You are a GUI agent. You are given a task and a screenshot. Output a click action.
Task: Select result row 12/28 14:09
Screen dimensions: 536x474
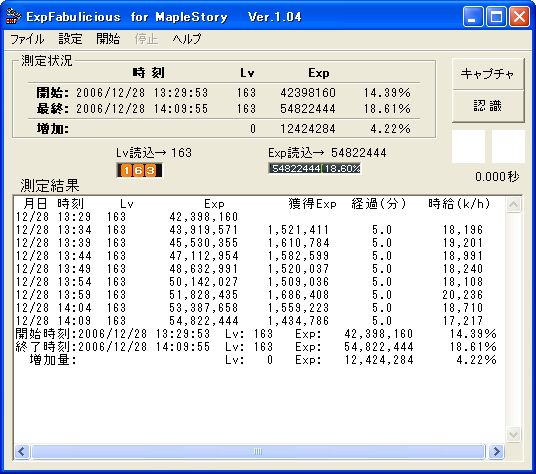pyautogui.click(x=250, y=321)
